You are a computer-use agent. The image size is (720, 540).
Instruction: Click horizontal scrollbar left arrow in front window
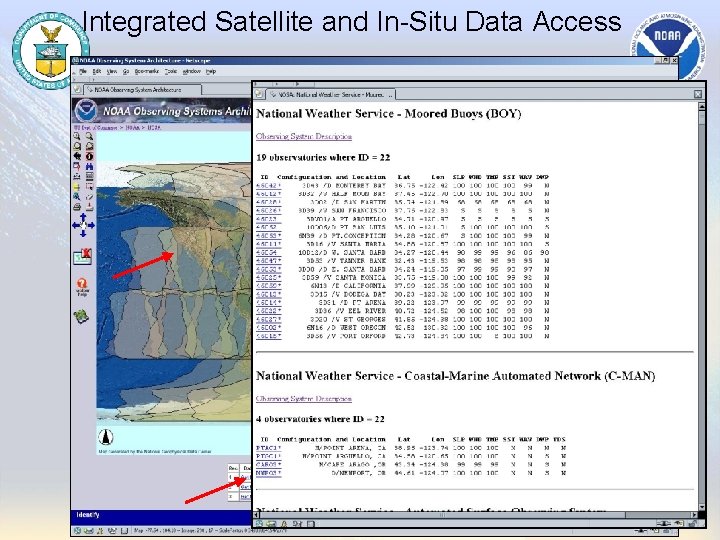tap(257, 515)
